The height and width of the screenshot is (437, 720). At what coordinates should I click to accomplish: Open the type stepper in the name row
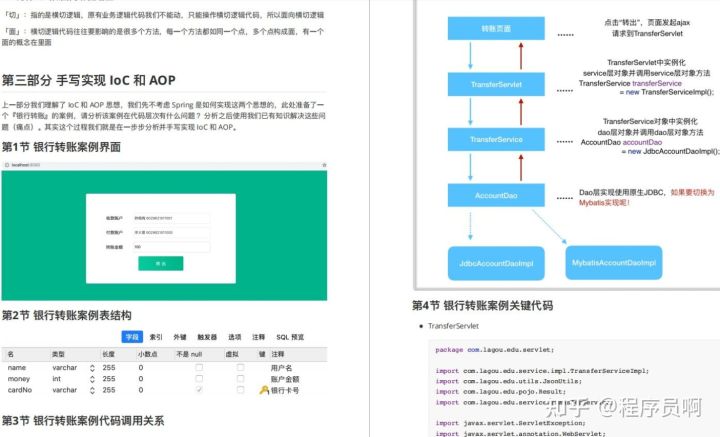92,368
